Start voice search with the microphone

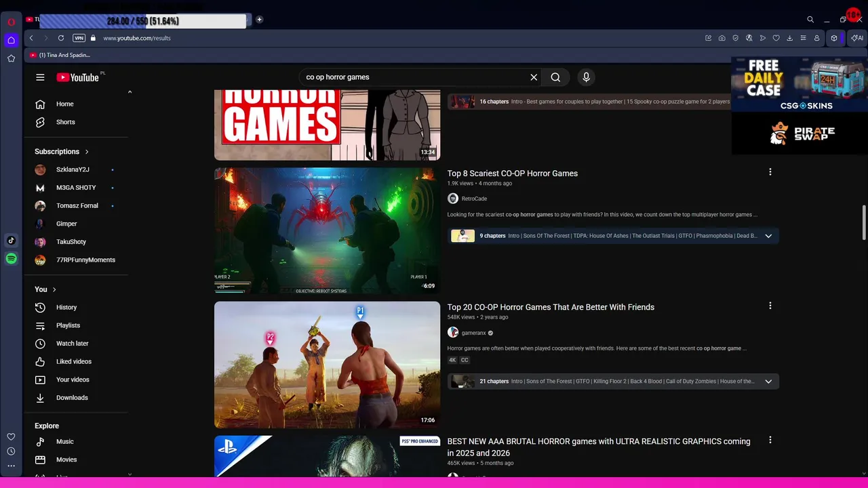tap(587, 77)
